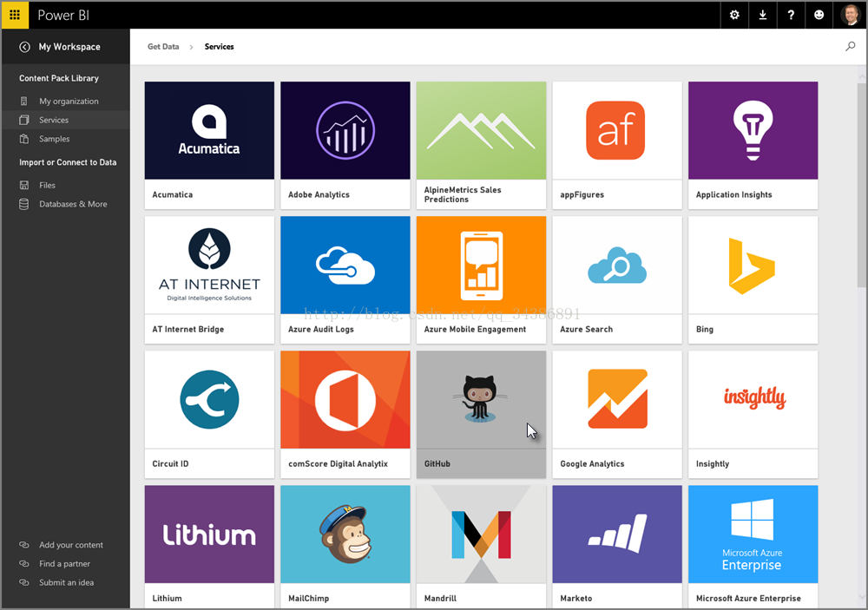Screen dimensions: 868x610
Task: Click the Acumatica tile caption
Action: coord(173,195)
